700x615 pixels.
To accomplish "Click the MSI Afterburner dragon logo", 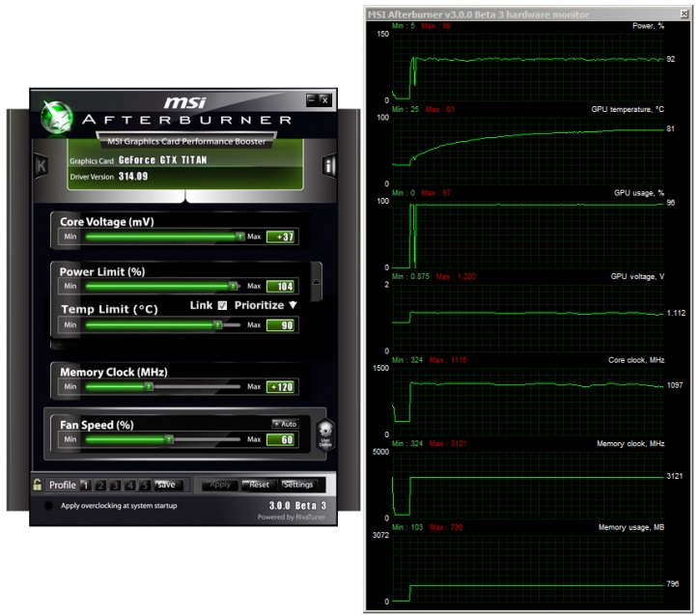I will tap(57, 118).
